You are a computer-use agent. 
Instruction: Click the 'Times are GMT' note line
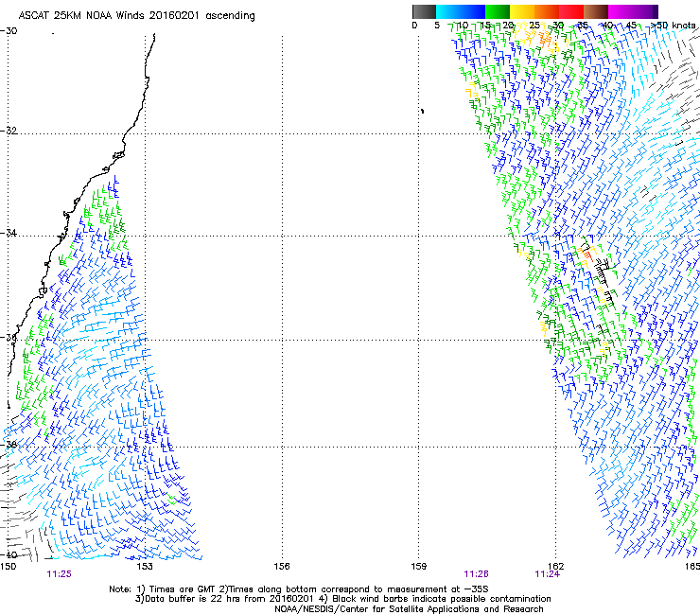[299, 589]
